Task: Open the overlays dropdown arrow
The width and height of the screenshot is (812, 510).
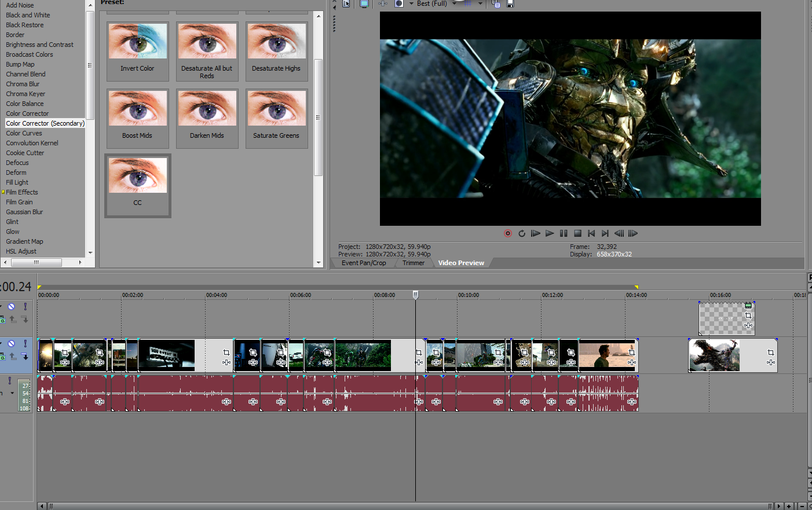Action: pyautogui.click(x=480, y=3)
